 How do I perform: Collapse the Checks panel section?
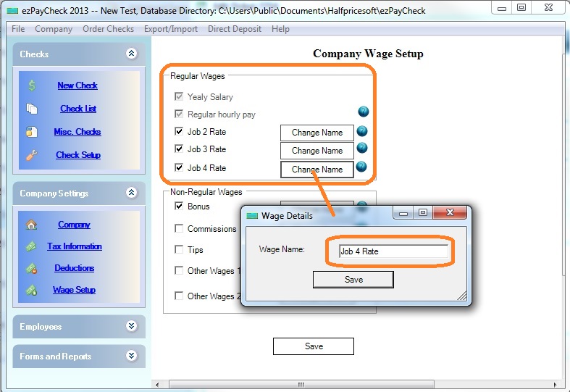(131, 54)
